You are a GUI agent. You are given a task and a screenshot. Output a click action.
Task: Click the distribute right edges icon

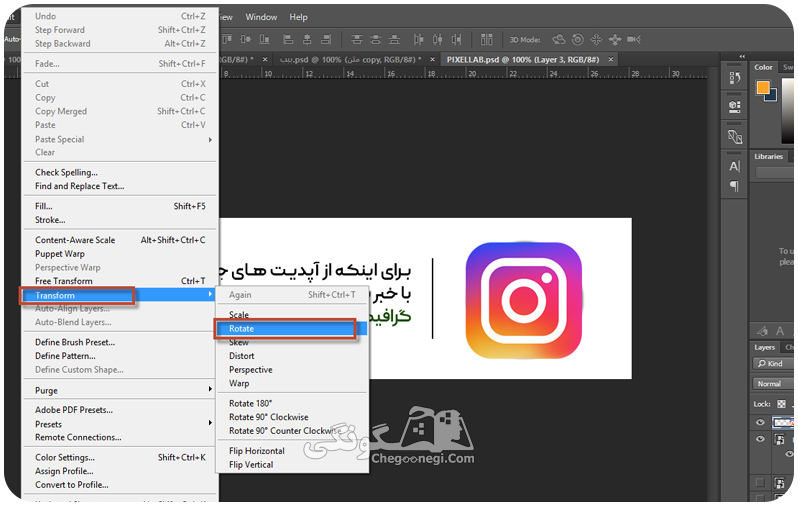pos(457,39)
